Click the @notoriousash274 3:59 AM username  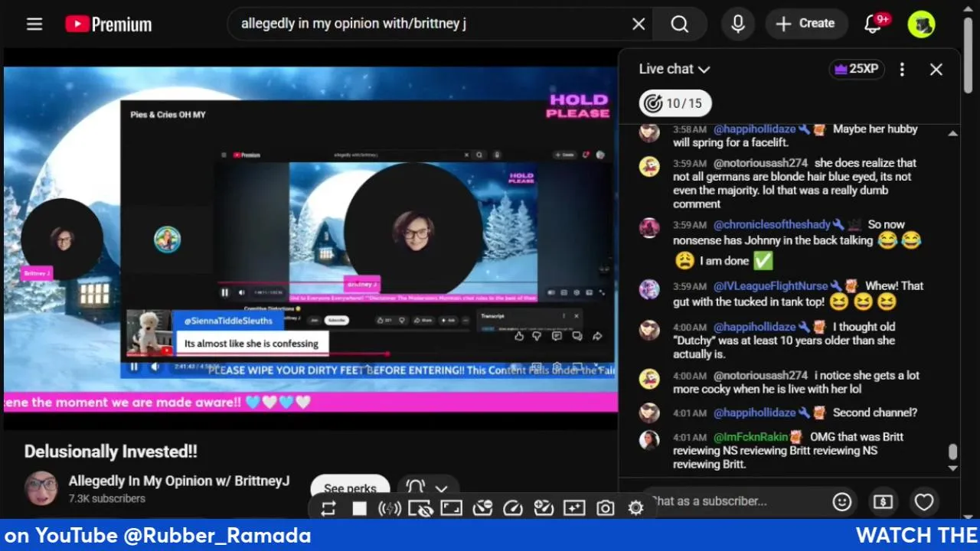[x=760, y=163]
